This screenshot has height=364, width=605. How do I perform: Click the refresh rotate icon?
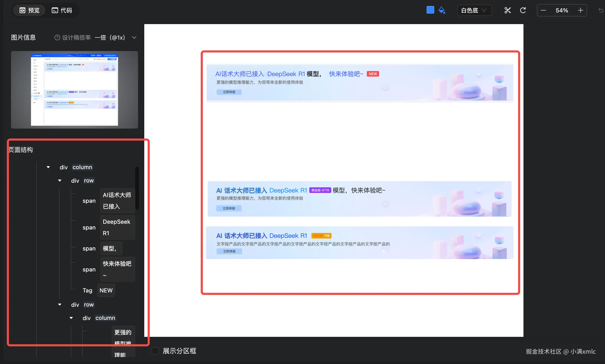pyautogui.click(x=523, y=10)
